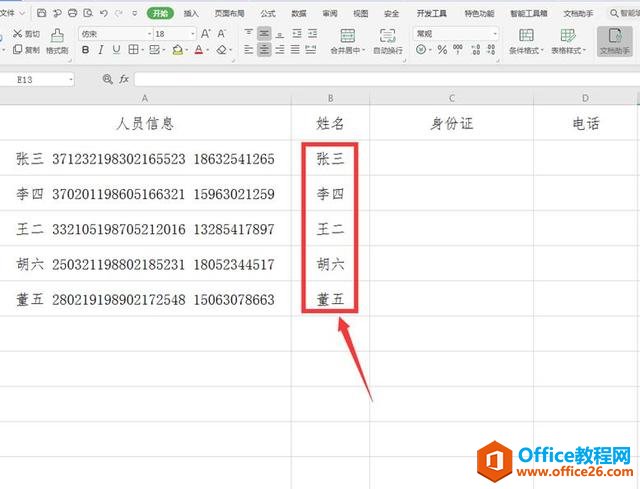Apply percent style format
This screenshot has width=640, height=489.
442,50
